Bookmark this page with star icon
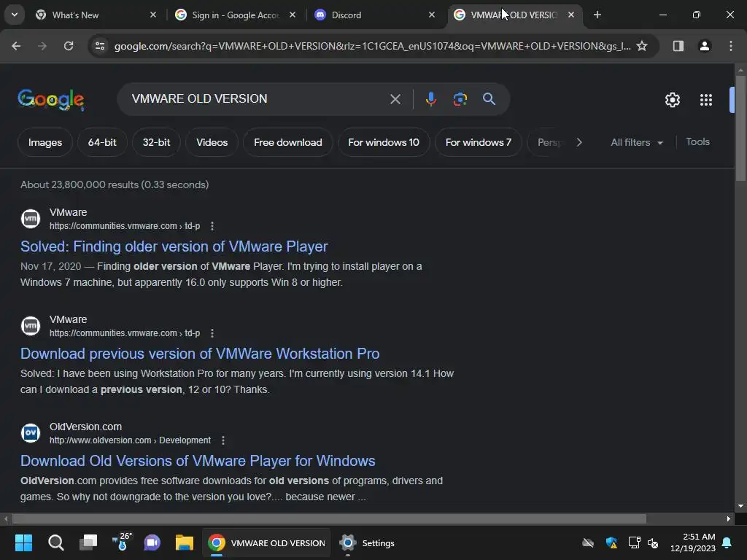Screen dimensions: 747x560 click(x=642, y=46)
